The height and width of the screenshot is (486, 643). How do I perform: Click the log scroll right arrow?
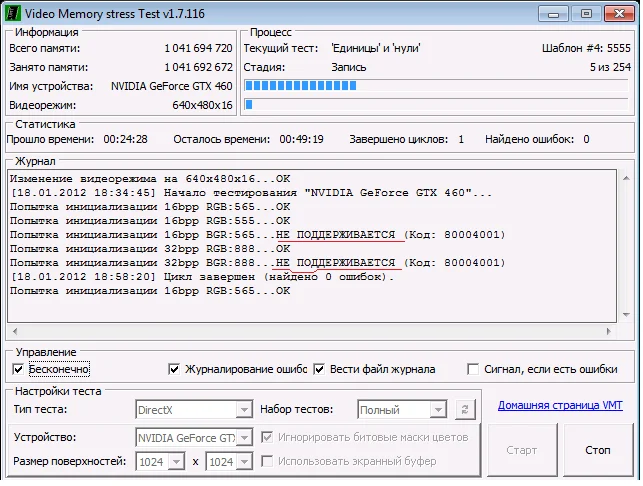pos(609,331)
